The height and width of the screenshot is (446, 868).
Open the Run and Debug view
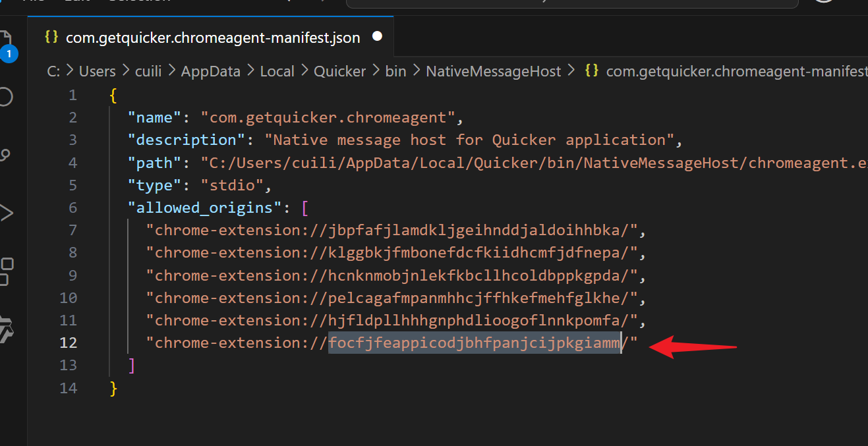coord(5,213)
